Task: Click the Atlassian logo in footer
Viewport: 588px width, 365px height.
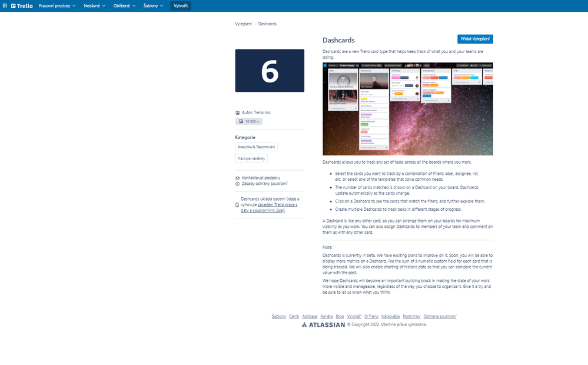Action: click(323, 324)
